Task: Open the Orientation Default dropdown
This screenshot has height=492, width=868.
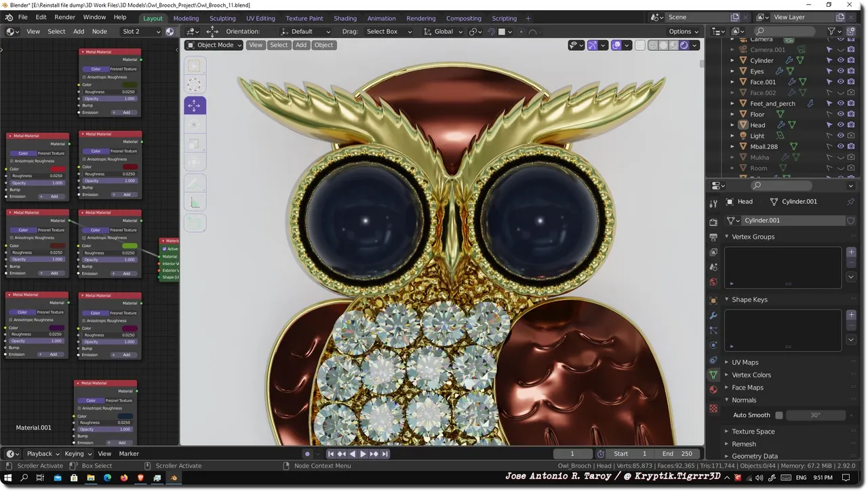Action: (306, 31)
